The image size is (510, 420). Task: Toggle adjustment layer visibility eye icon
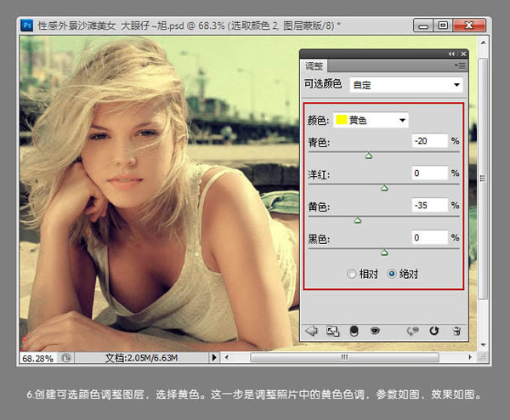click(x=375, y=331)
